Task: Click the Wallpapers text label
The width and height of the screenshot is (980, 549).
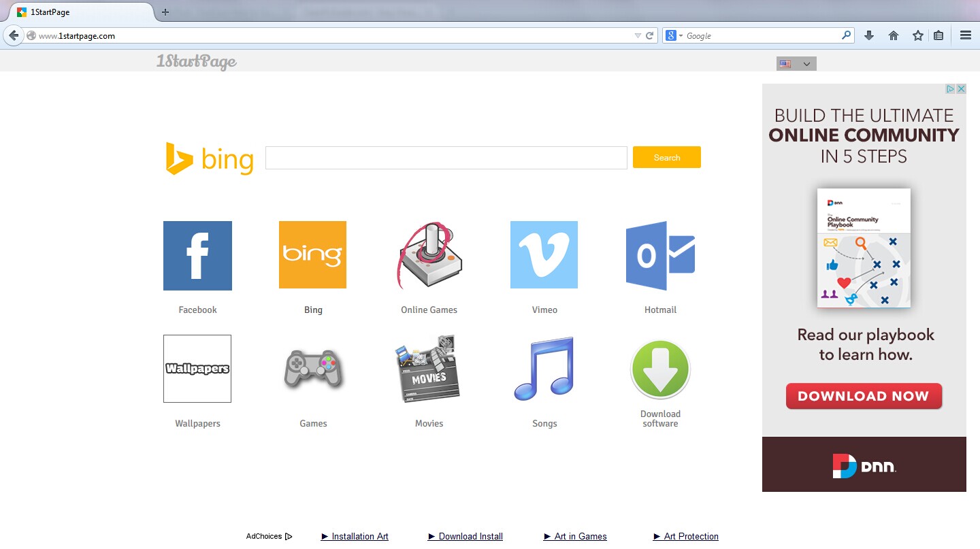Action: pos(197,423)
